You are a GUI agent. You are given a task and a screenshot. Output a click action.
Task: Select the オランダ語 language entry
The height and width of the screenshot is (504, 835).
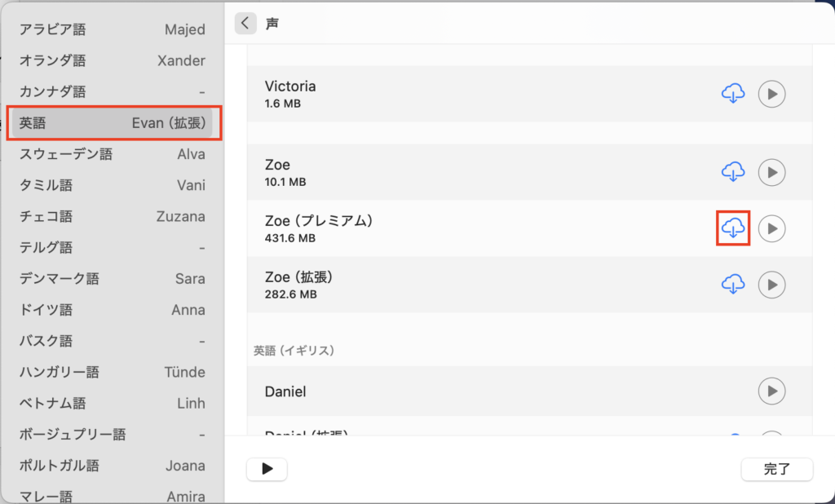tap(113, 60)
